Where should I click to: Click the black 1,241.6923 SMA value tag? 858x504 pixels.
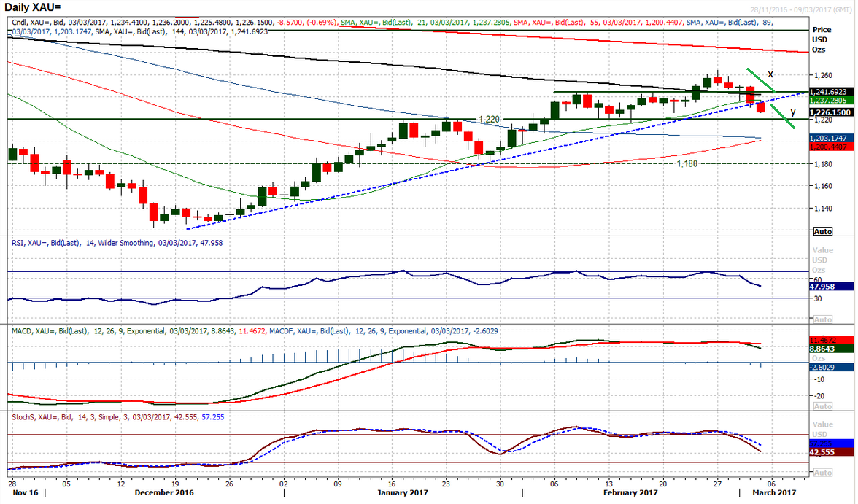coord(832,93)
